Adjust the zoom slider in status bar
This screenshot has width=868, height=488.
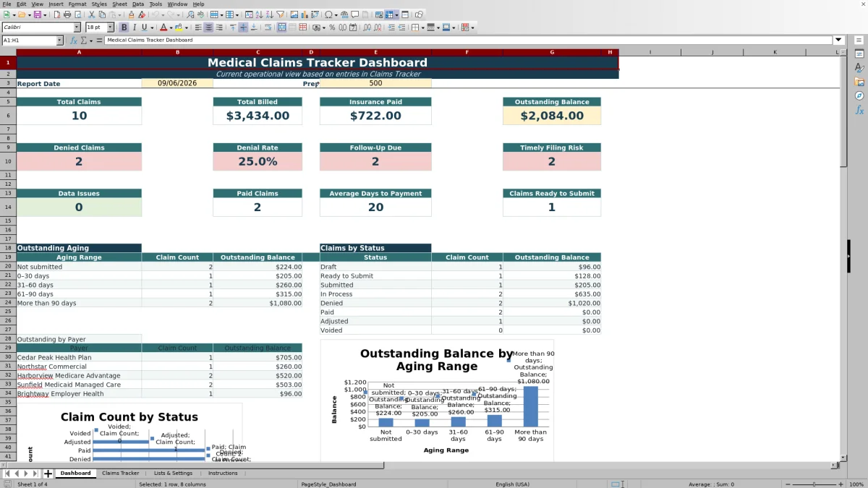tap(814, 484)
